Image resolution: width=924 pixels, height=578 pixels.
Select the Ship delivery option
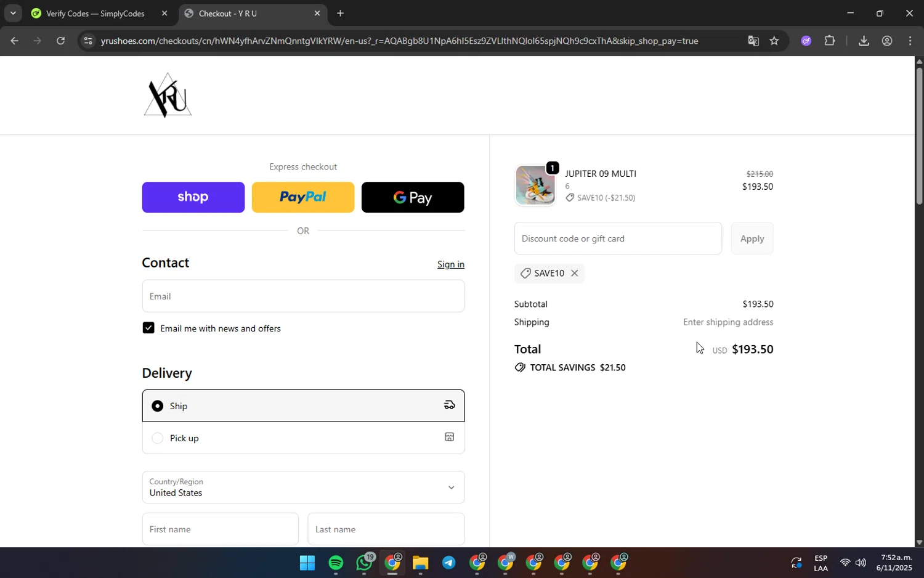click(303, 405)
